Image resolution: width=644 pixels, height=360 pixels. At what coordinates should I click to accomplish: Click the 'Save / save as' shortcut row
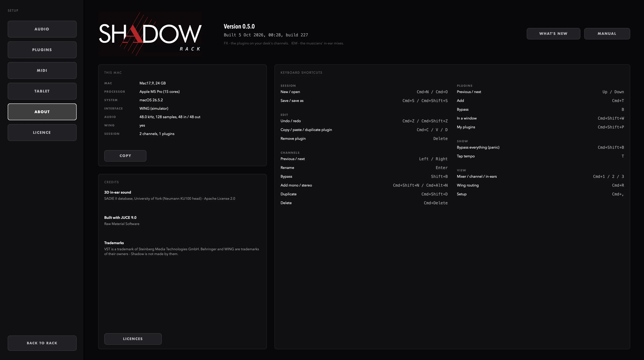click(364, 101)
